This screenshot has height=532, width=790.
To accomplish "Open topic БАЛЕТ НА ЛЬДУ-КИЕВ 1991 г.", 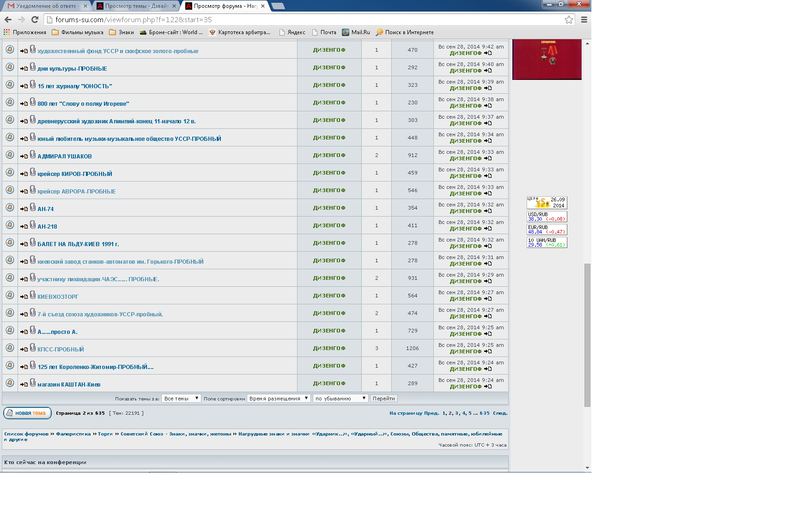I will click(x=78, y=244).
